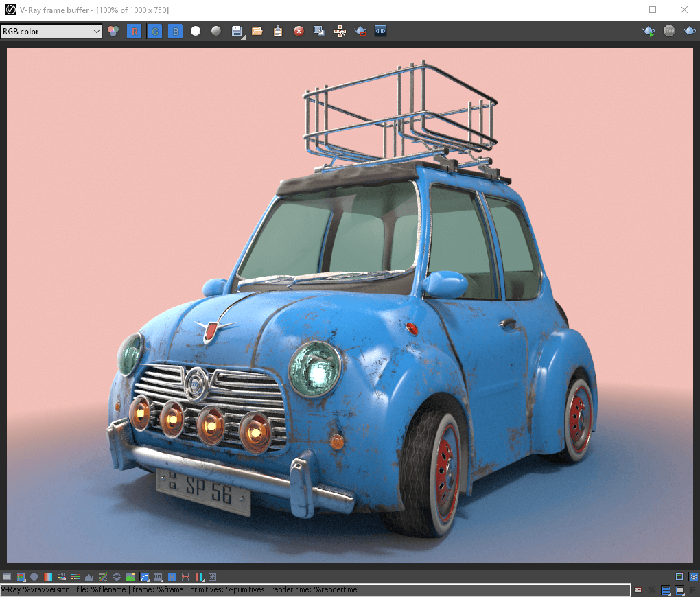Viewport: 700px width, 597px height.
Task: Switch to monochromatic view
Action: coord(216,31)
